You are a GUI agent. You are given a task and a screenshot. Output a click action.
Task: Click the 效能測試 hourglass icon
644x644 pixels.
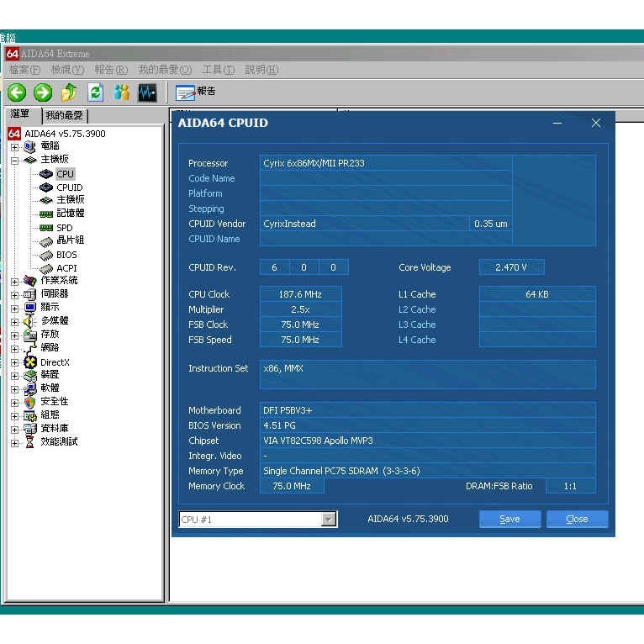[x=29, y=442]
